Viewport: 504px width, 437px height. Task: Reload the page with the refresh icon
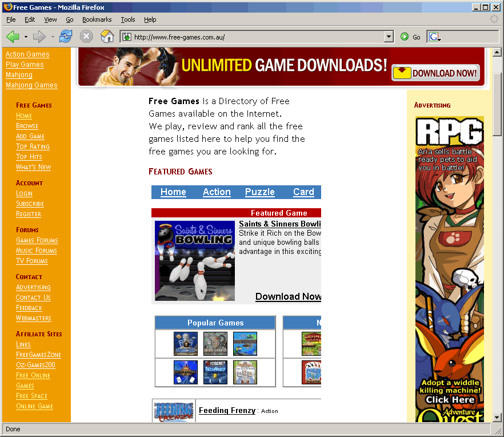pos(66,37)
